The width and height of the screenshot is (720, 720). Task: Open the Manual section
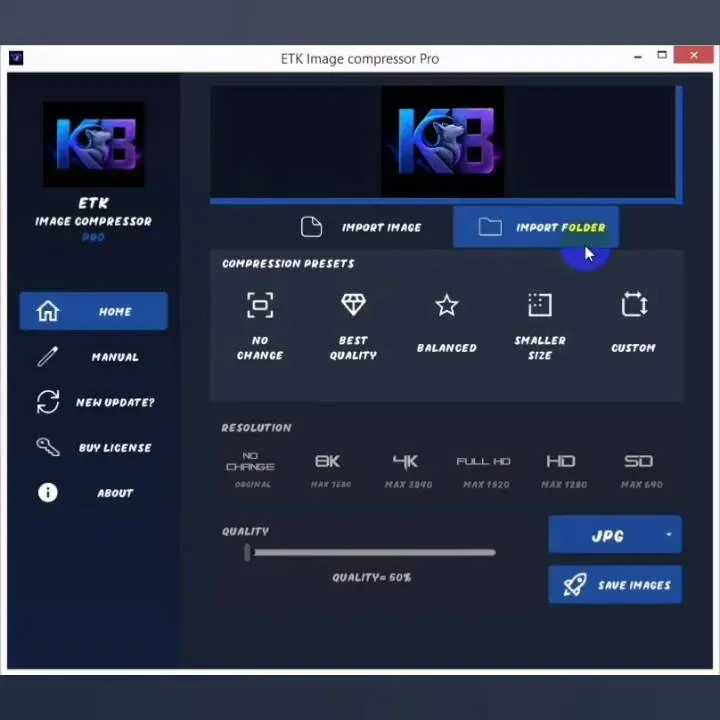tap(94, 356)
